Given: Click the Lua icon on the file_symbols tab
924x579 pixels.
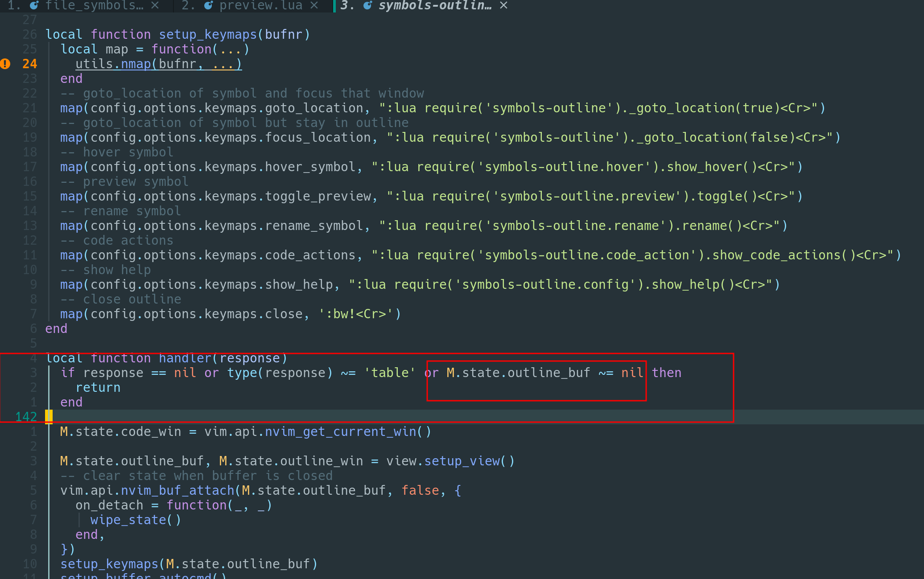Looking at the screenshot, I should point(34,5).
